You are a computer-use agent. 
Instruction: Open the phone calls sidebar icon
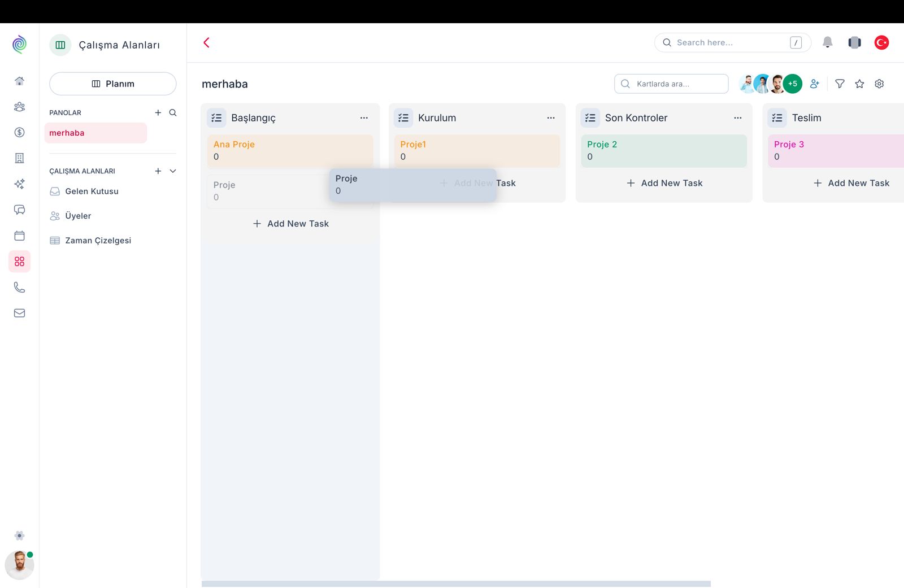[x=19, y=288]
